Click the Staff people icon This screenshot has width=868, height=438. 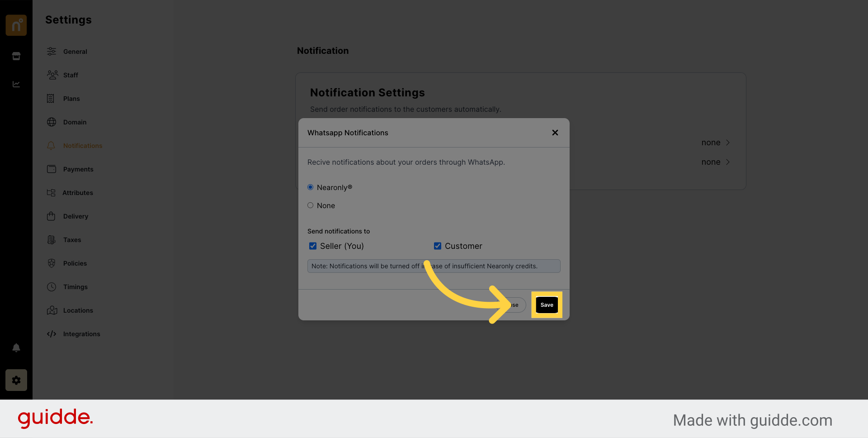click(52, 75)
